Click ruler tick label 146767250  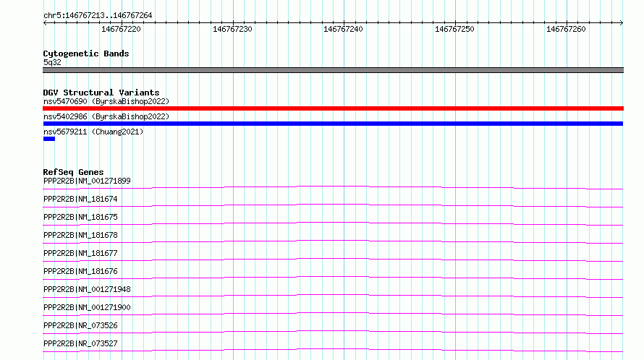454,29
